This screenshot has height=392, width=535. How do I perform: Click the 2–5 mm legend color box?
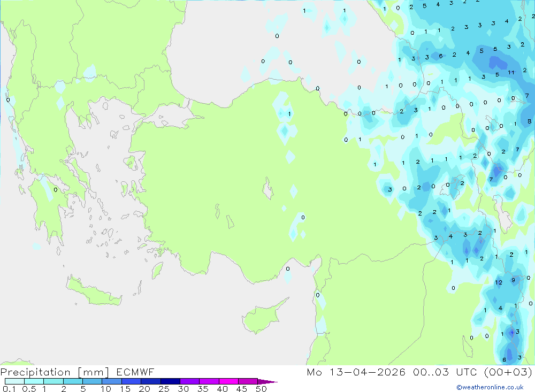73,381
